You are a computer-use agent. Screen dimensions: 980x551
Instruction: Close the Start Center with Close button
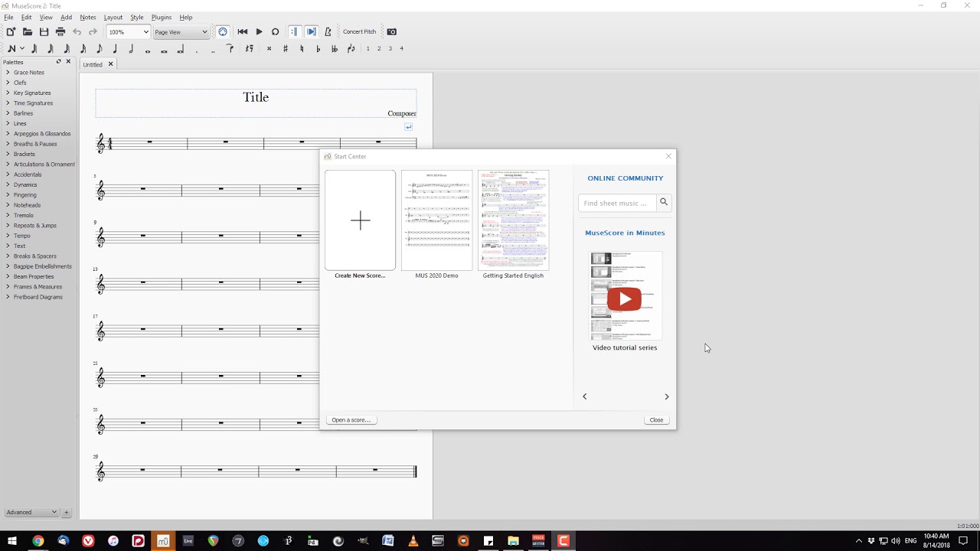tap(656, 420)
